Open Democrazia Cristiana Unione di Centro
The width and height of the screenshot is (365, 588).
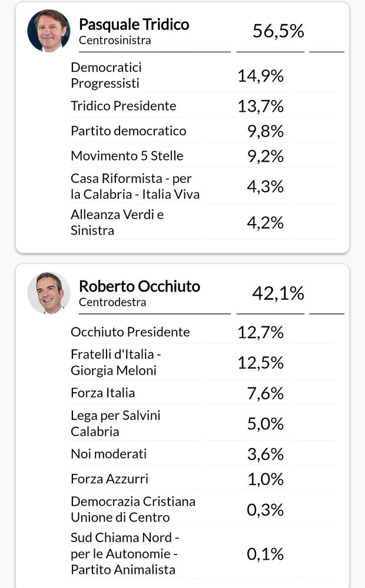pyautogui.click(x=132, y=510)
